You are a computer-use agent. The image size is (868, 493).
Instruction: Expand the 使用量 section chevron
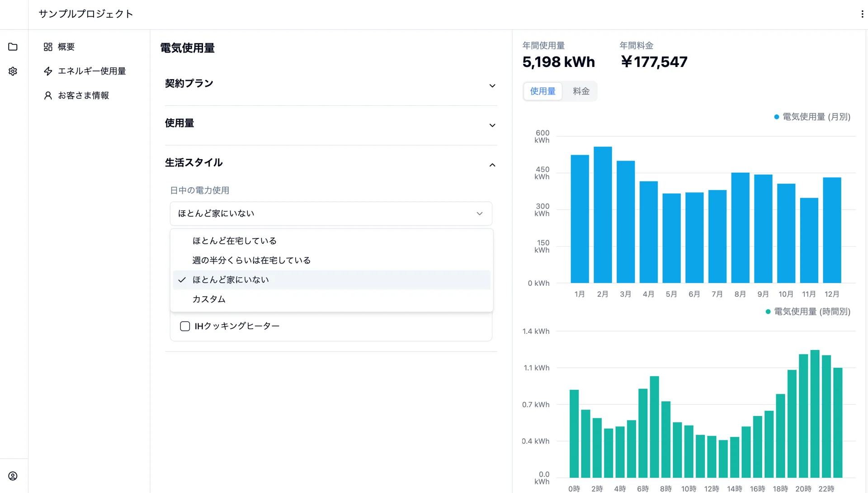click(x=492, y=125)
